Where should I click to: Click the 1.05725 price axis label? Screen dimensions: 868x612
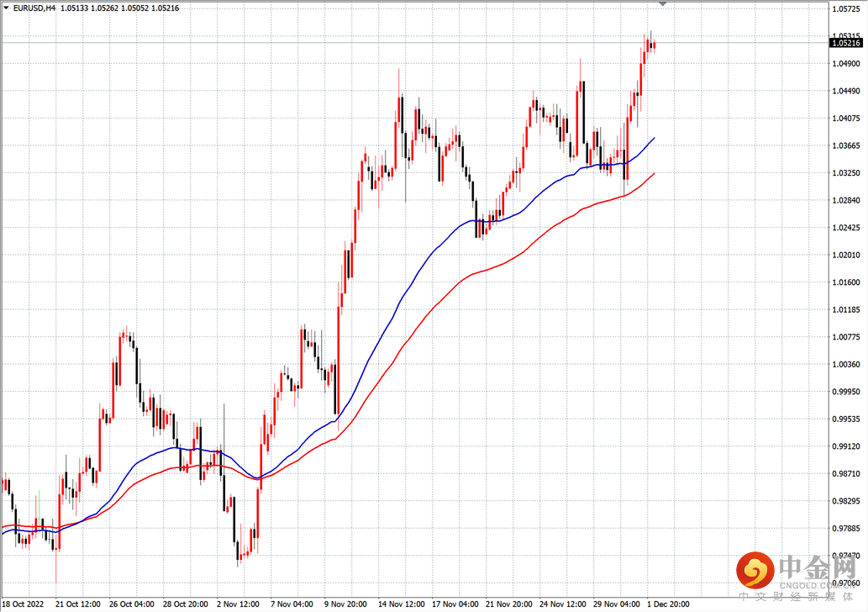844,9
